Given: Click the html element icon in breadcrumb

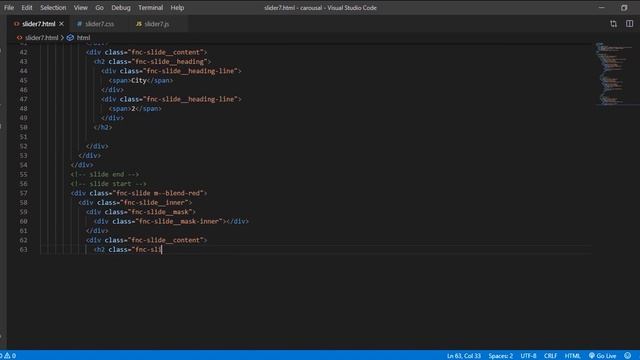Looking at the screenshot, I should click(x=70, y=38).
